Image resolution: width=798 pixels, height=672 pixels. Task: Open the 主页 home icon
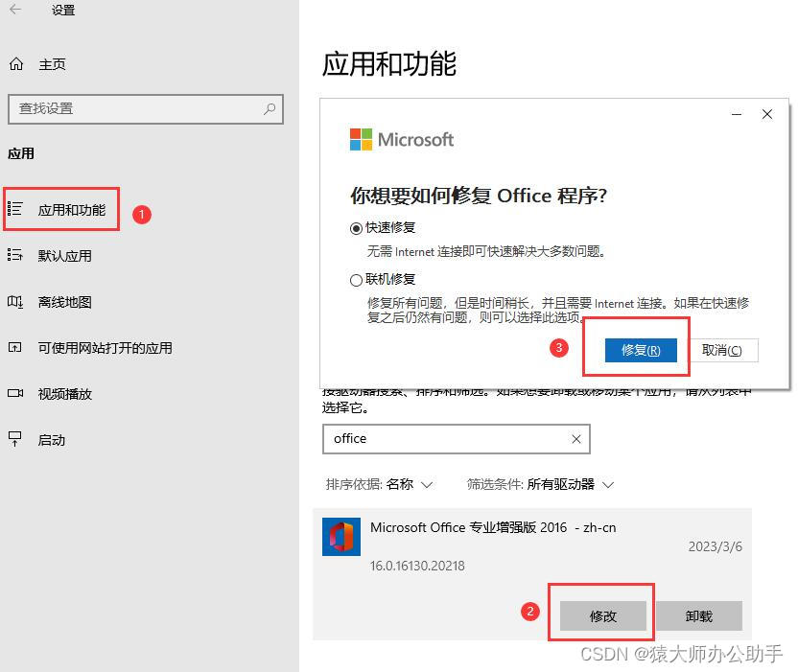[x=16, y=64]
